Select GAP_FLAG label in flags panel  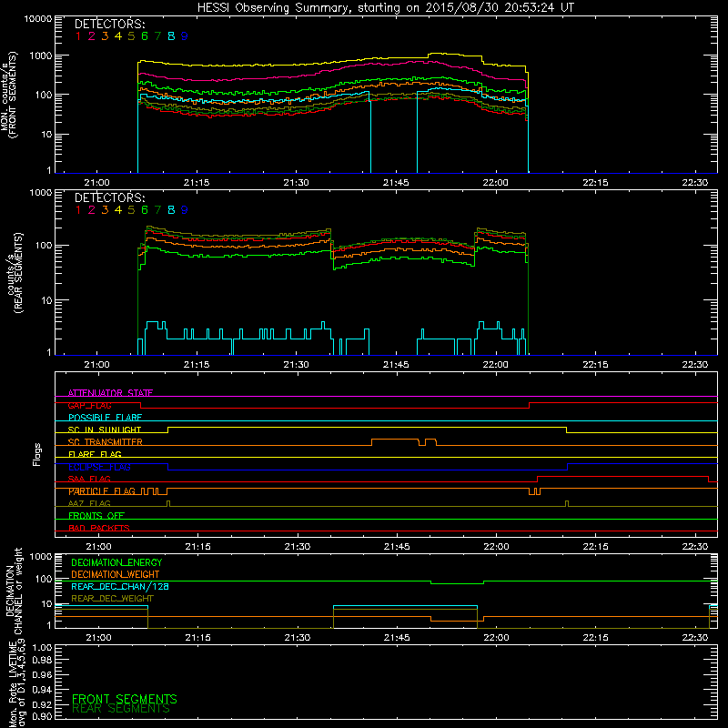point(89,405)
